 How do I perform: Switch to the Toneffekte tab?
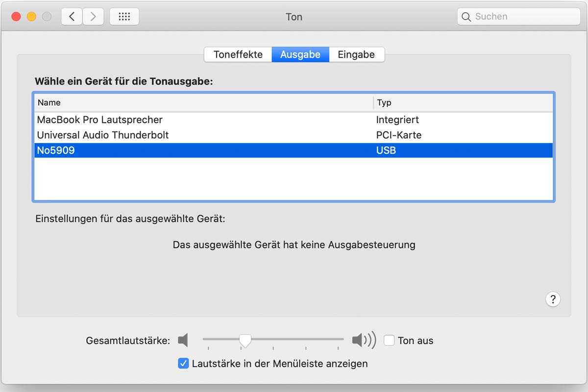(x=238, y=55)
